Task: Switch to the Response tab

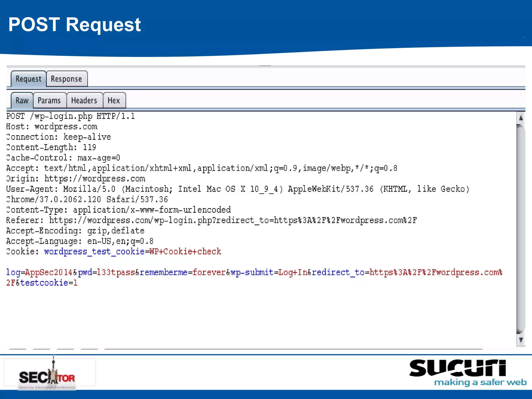Action: point(66,79)
